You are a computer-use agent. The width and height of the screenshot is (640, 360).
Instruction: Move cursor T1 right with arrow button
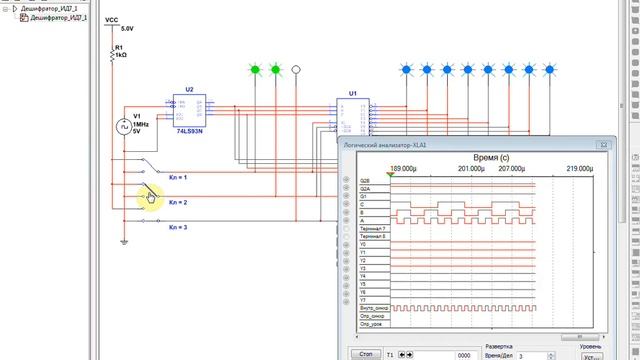click(409, 355)
